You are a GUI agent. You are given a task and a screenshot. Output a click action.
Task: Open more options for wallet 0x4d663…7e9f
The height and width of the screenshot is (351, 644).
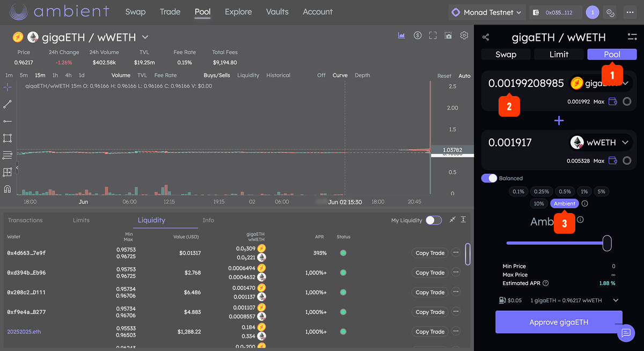[456, 253]
